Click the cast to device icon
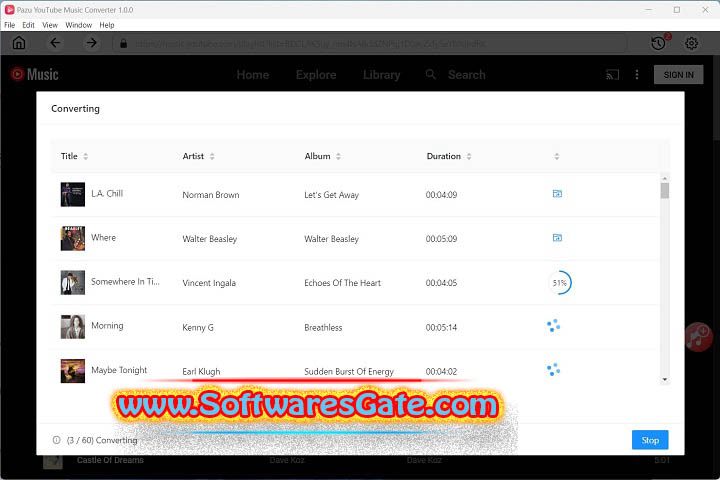This screenshot has height=480, width=720. point(613,74)
